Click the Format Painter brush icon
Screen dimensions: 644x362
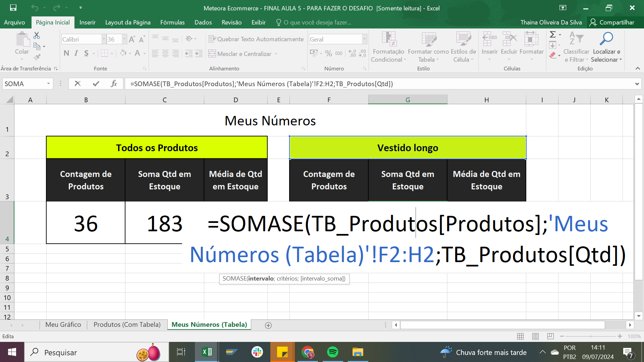point(37,57)
